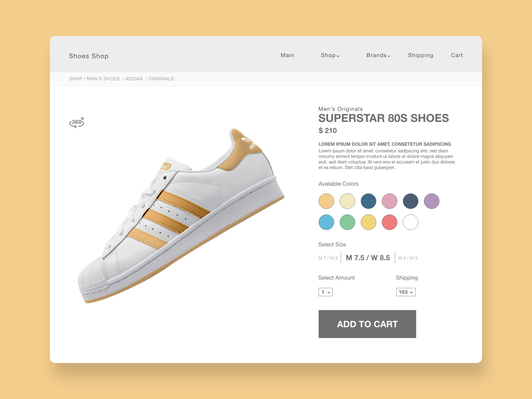Open the Shop dropdown menu
This screenshot has width=532, height=399.
pos(330,55)
